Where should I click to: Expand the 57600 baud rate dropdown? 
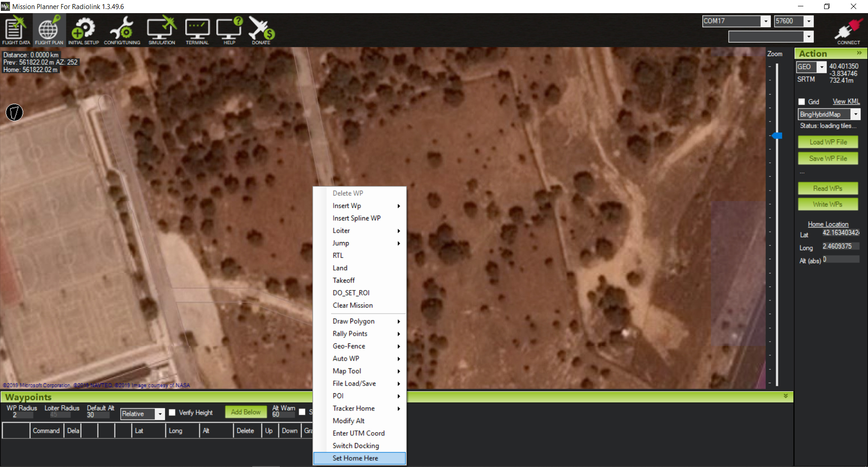[x=809, y=21]
